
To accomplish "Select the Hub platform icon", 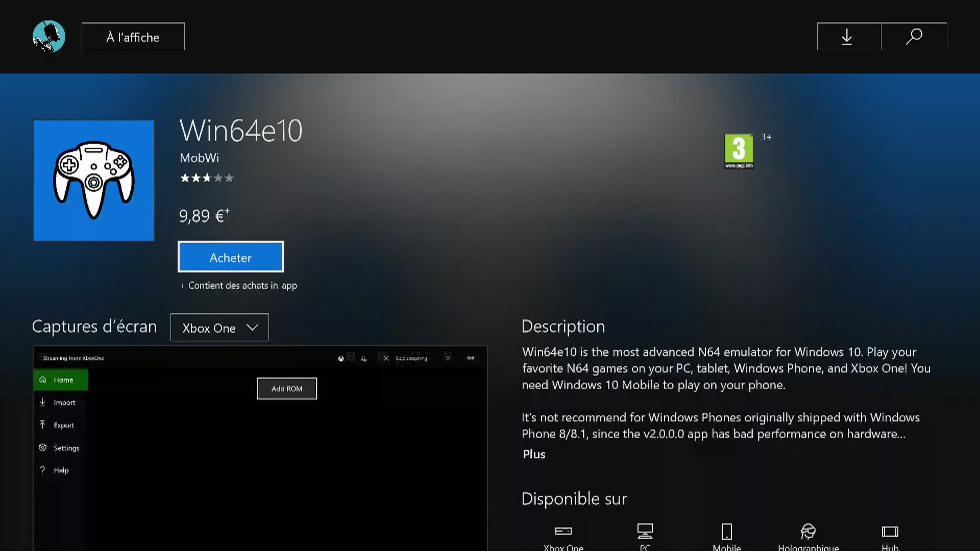I will [890, 532].
